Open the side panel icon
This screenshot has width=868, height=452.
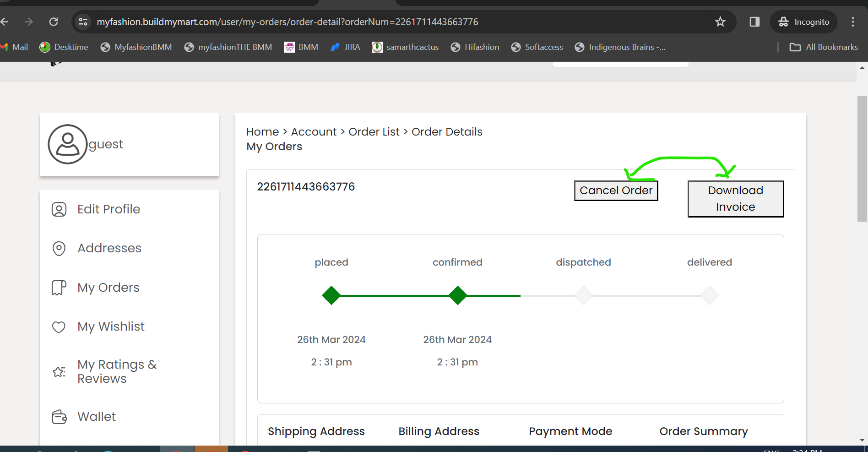coord(754,22)
